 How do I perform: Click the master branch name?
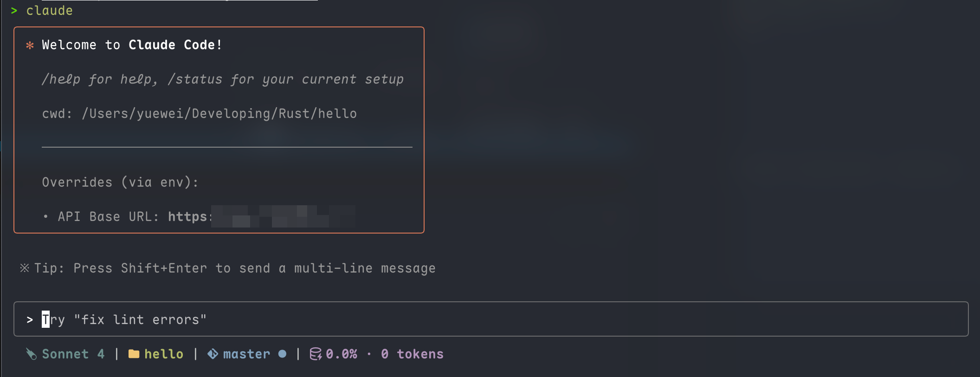coord(246,354)
